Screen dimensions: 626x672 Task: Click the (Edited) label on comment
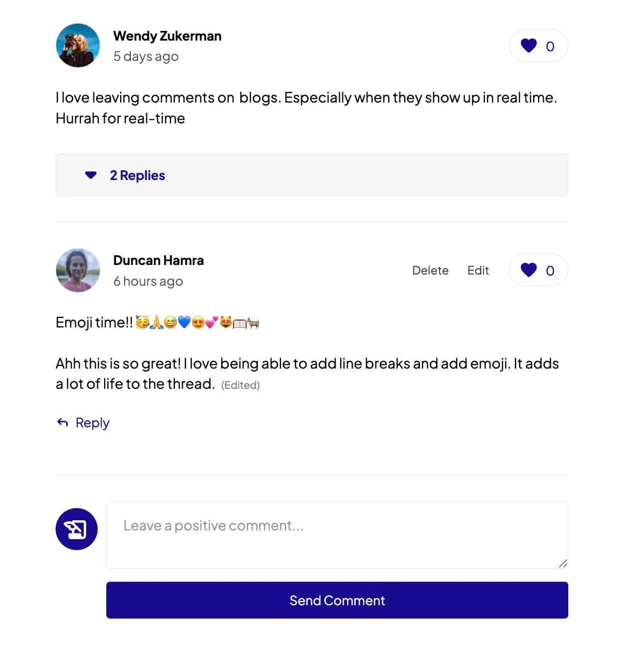click(x=240, y=385)
